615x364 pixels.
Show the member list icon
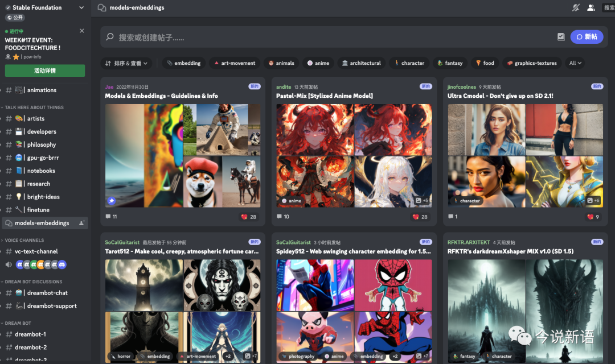(x=591, y=7)
